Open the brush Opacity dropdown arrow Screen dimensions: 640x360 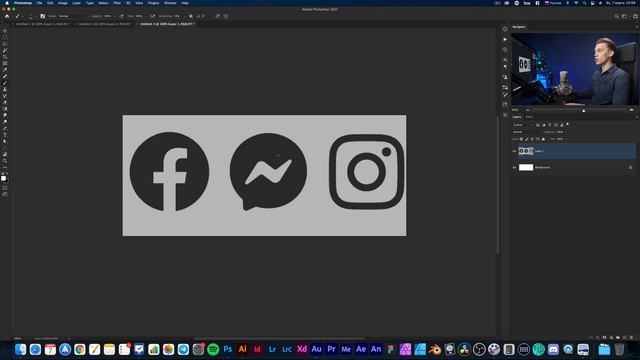(x=114, y=16)
